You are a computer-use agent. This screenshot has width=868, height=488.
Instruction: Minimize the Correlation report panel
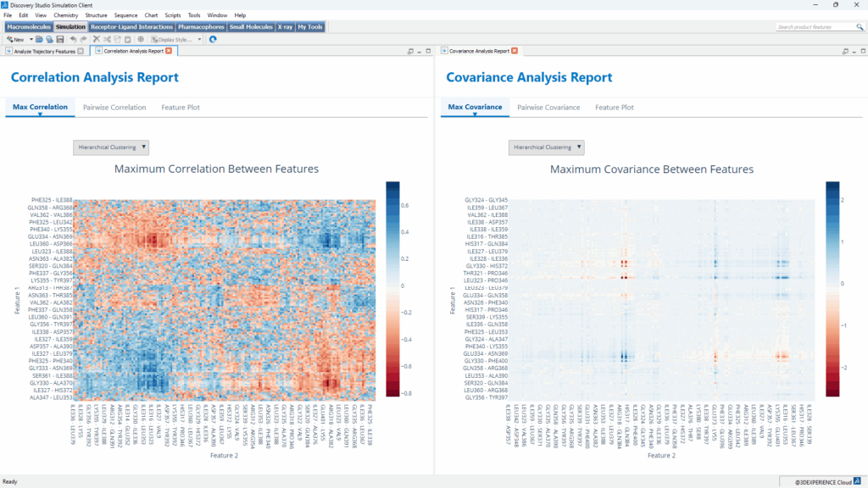[x=419, y=51]
